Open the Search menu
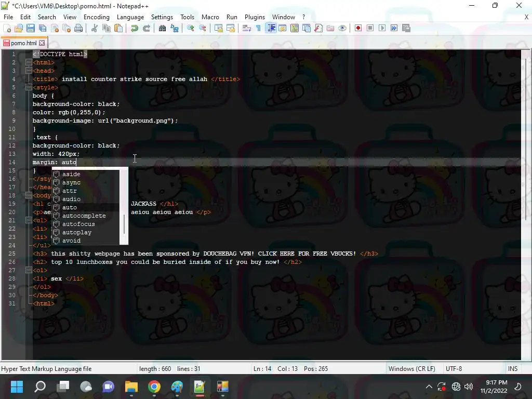 pyautogui.click(x=47, y=17)
